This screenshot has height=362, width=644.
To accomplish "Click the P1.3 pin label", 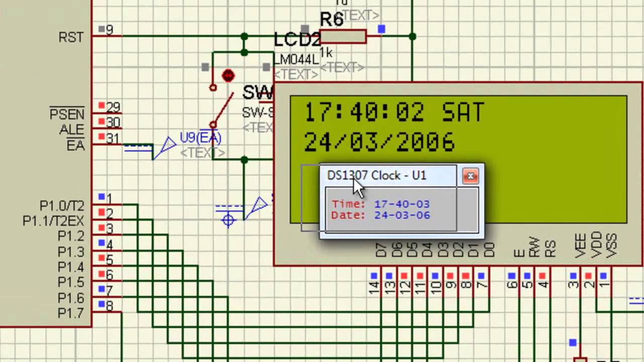I will pos(71,252).
